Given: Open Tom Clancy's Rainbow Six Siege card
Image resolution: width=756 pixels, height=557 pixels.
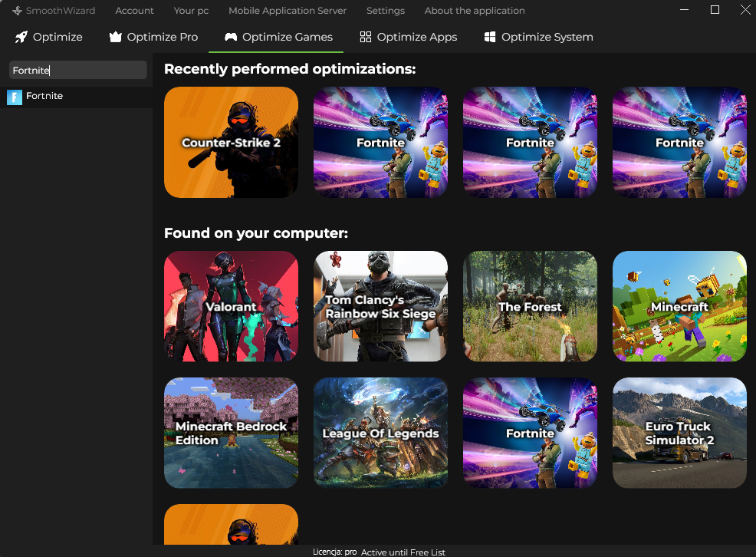Looking at the screenshot, I should coord(380,306).
